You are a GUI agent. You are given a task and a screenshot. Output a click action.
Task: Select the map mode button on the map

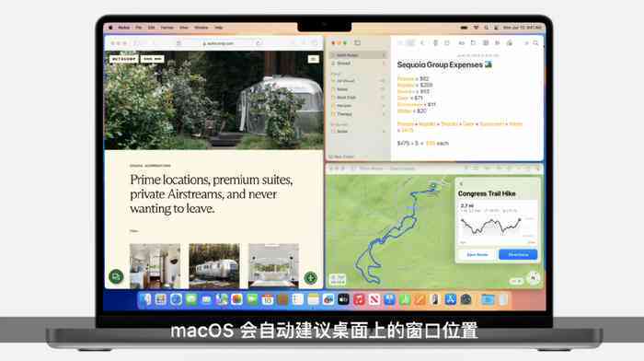point(338,280)
